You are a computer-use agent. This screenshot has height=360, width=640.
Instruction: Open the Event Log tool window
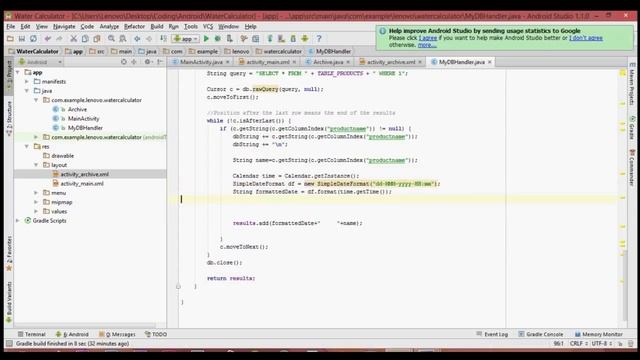(492, 334)
